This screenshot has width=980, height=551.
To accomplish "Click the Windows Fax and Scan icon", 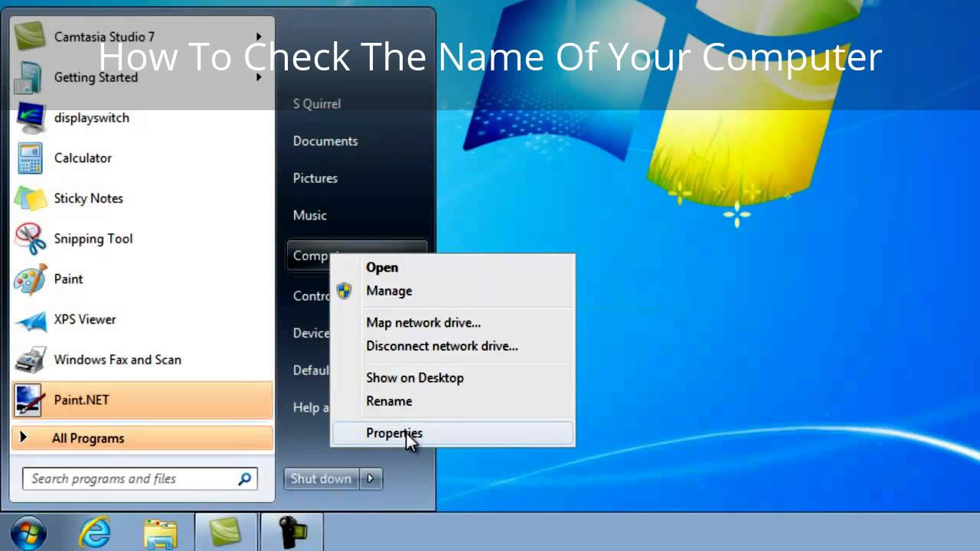I will coord(31,360).
